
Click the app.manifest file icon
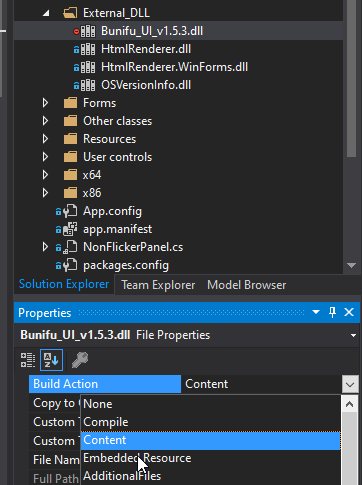pos(70,229)
